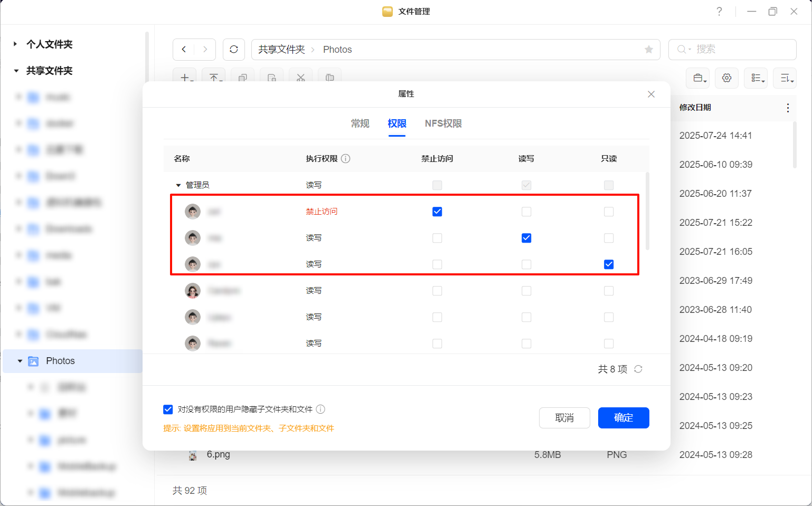Screen dimensions: 812x506
Task: Close the 属性 dialog with X
Action: click(x=651, y=94)
